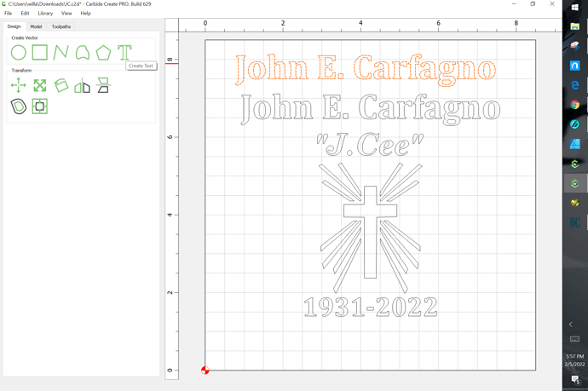Image resolution: width=588 pixels, height=391 pixels.
Task: Open the Align vectors tool
Action: tap(103, 85)
